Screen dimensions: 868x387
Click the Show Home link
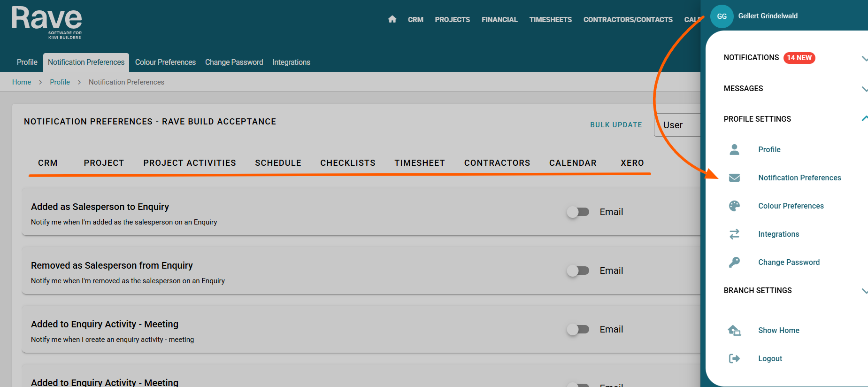point(779,330)
